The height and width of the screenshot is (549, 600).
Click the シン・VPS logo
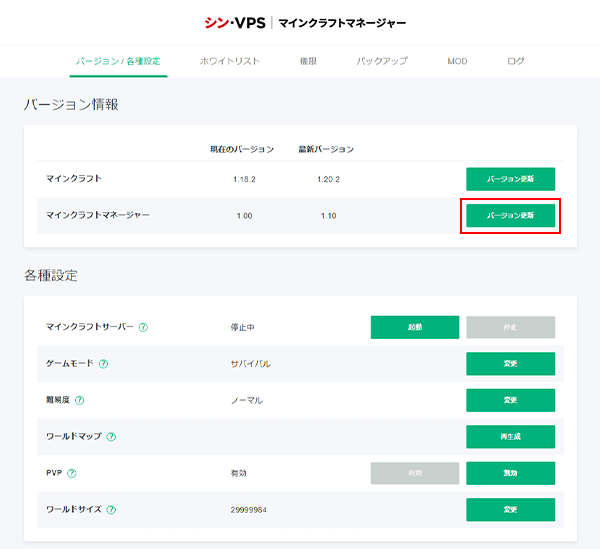coord(235,23)
